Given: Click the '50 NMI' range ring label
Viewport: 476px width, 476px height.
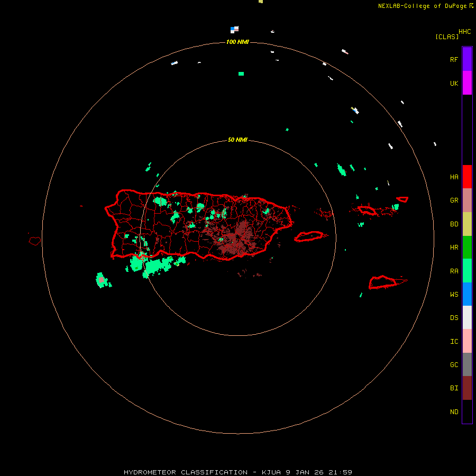Looking at the screenshot, I should pos(237,140).
